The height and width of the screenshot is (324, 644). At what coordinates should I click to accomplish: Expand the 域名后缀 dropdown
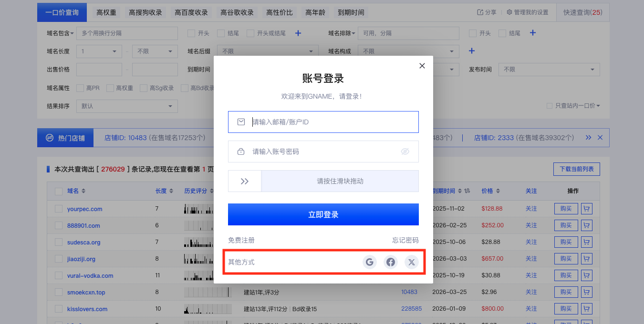click(268, 51)
